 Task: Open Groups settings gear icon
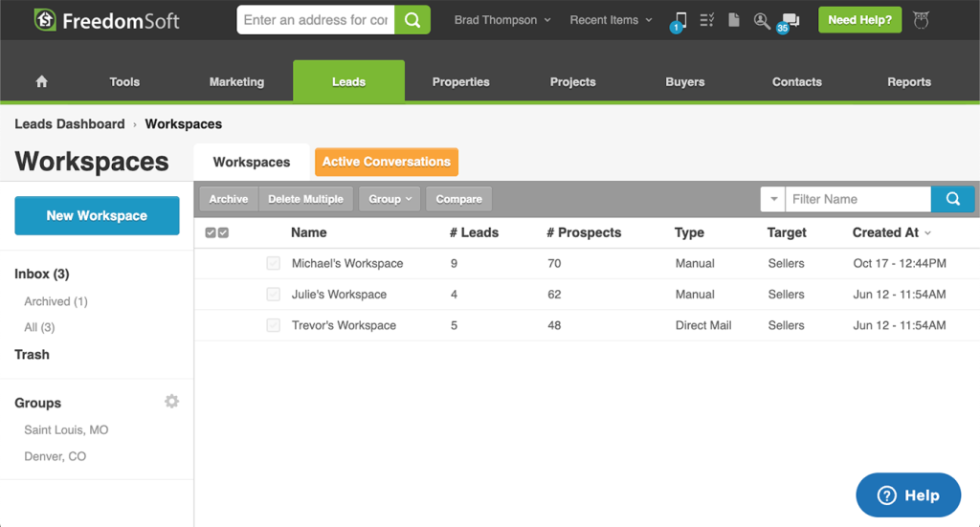[x=171, y=402]
